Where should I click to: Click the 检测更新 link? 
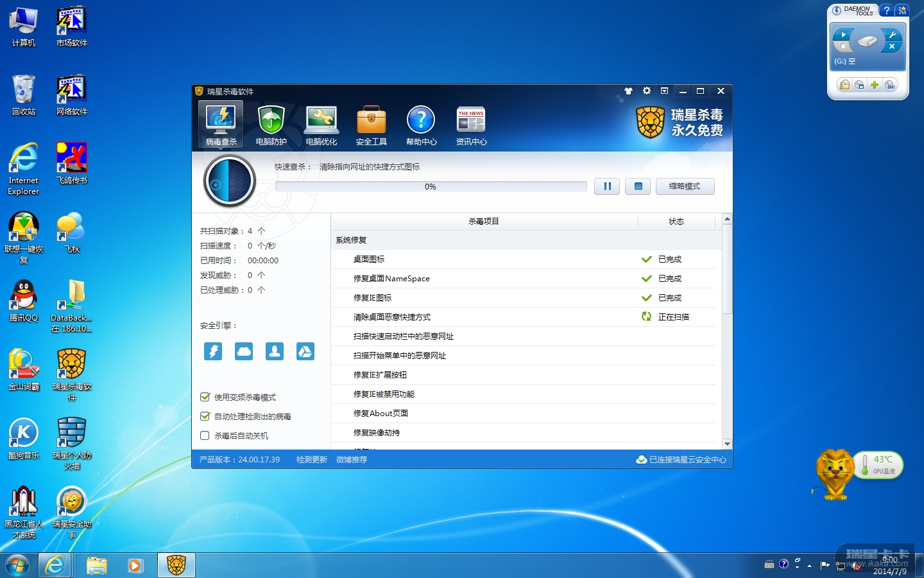312,460
